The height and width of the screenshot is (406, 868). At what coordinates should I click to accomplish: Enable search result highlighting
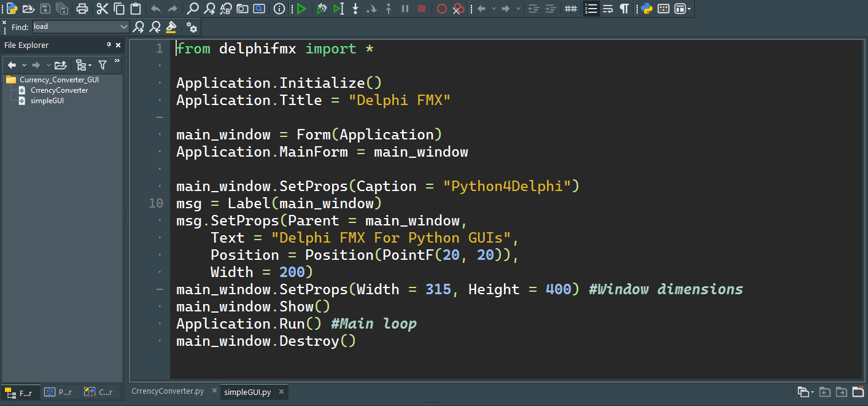171,27
